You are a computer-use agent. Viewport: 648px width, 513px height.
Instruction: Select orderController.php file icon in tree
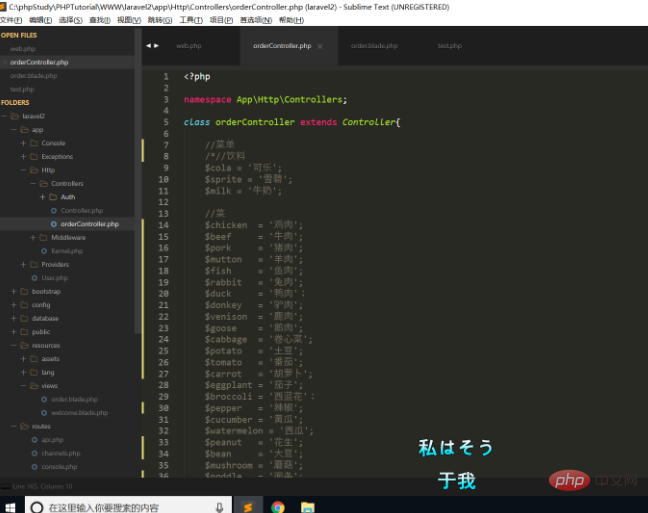coord(54,224)
